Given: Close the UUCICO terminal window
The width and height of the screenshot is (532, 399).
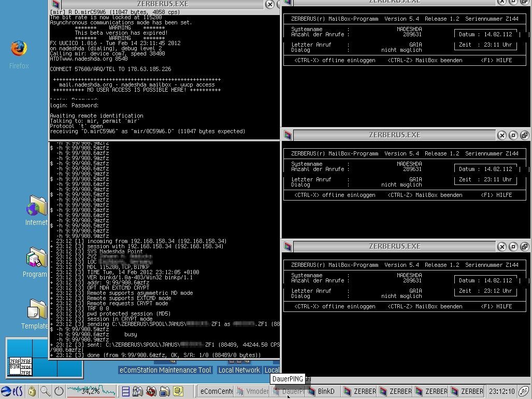Looking at the screenshot, I should [270, 4].
